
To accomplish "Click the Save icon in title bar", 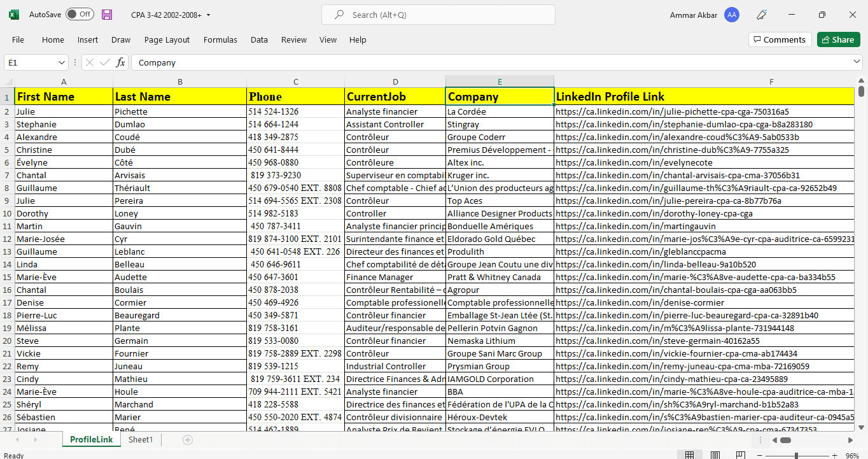I will 107,15.
